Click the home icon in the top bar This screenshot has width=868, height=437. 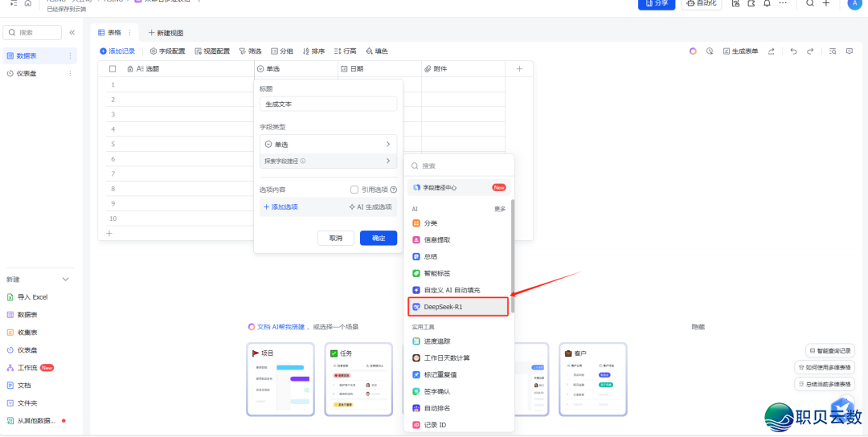27,2
